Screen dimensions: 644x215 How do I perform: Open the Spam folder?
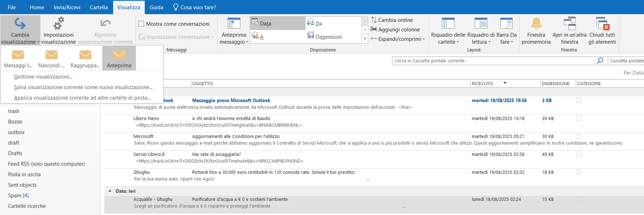point(18,195)
